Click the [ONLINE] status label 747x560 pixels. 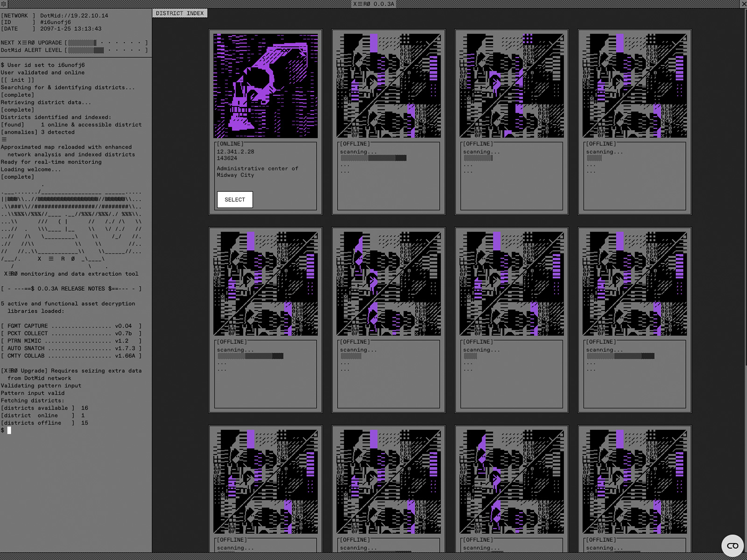point(230,144)
